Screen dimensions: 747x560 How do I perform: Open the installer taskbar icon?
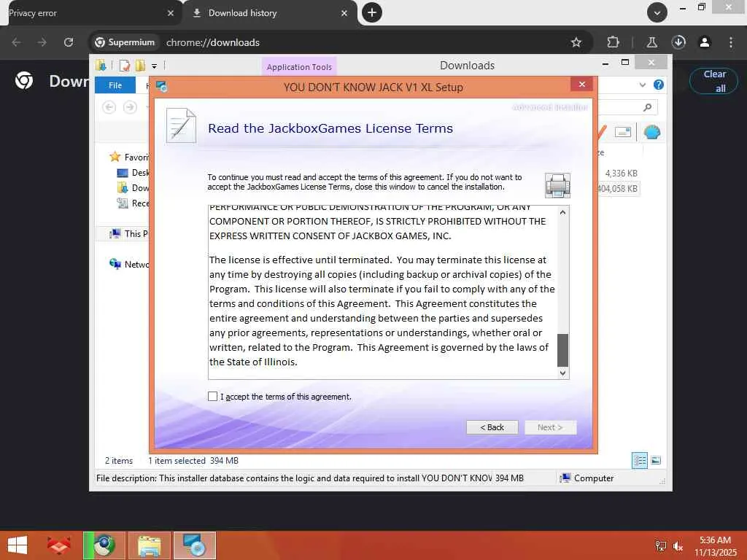coord(195,545)
